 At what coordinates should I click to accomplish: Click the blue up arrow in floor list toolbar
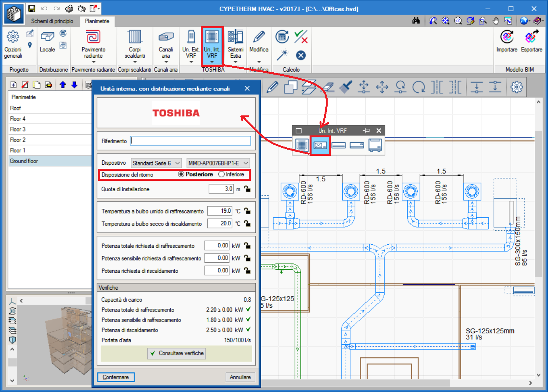pyautogui.click(x=63, y=85)
